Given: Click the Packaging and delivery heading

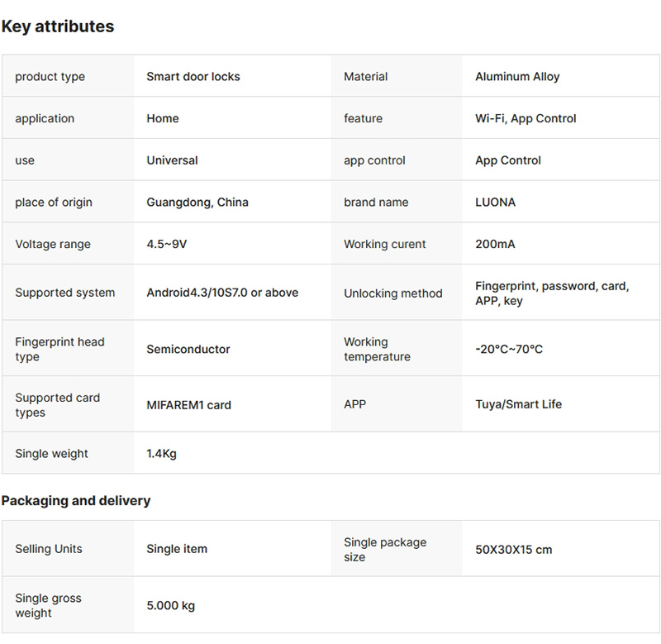Looking at the screenshot, I should point(76,501).
